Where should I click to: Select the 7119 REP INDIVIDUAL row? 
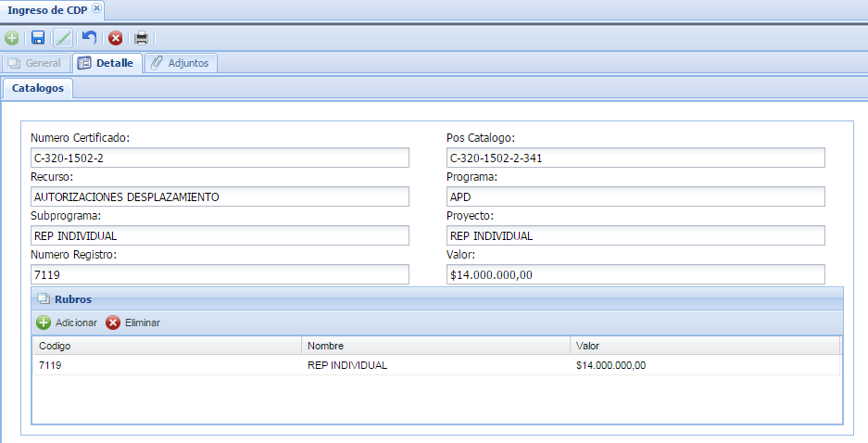(435, 365)
